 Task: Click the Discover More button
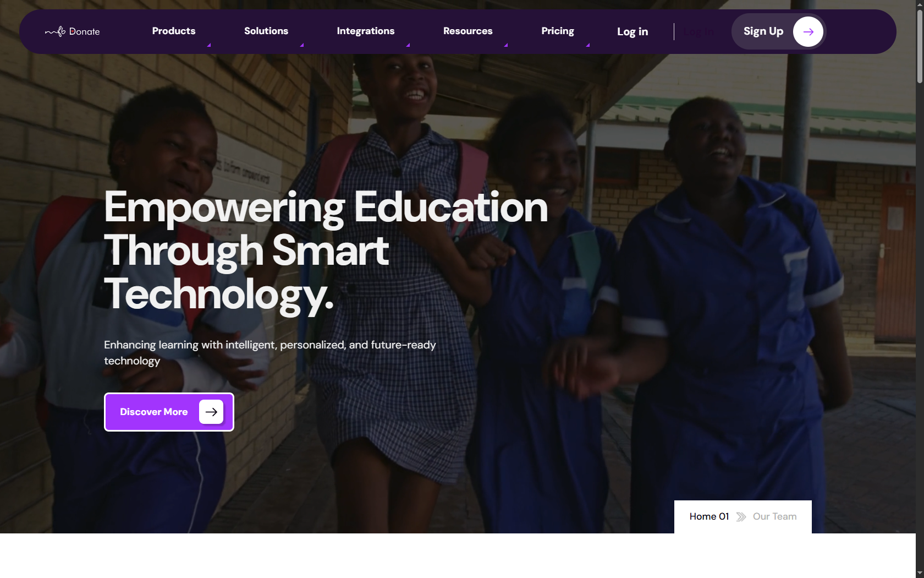[169, 412]
